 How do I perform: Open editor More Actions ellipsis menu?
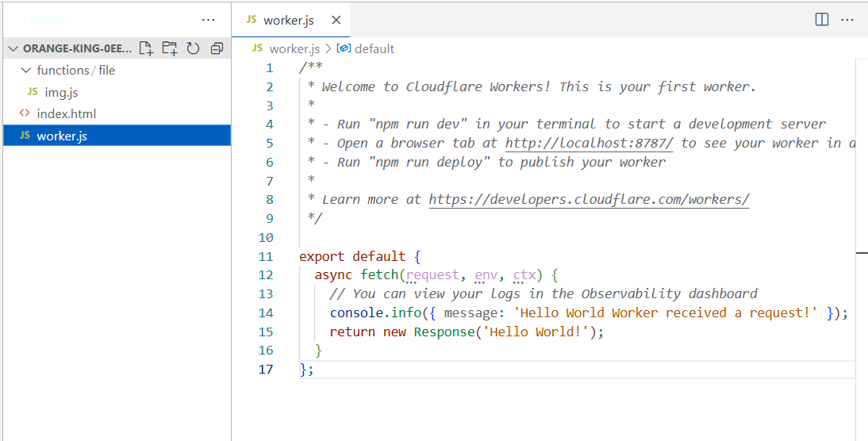[847, 20]
